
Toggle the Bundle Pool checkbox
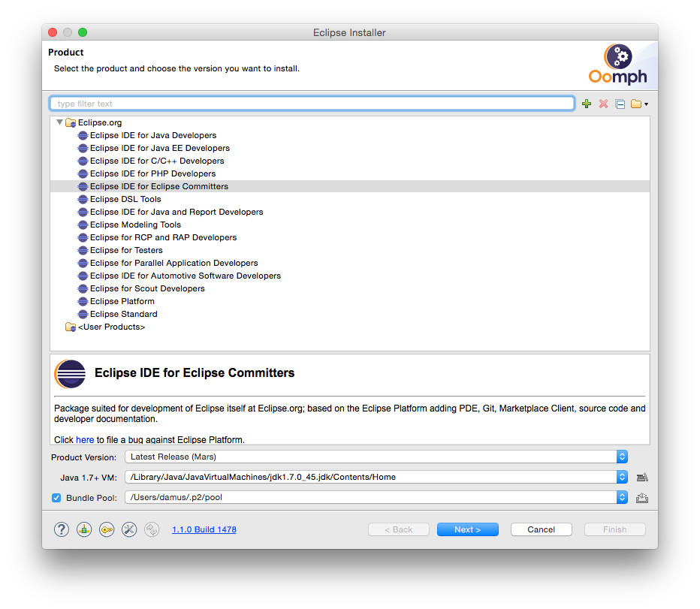pyautogui.click(x=56, y=498)
